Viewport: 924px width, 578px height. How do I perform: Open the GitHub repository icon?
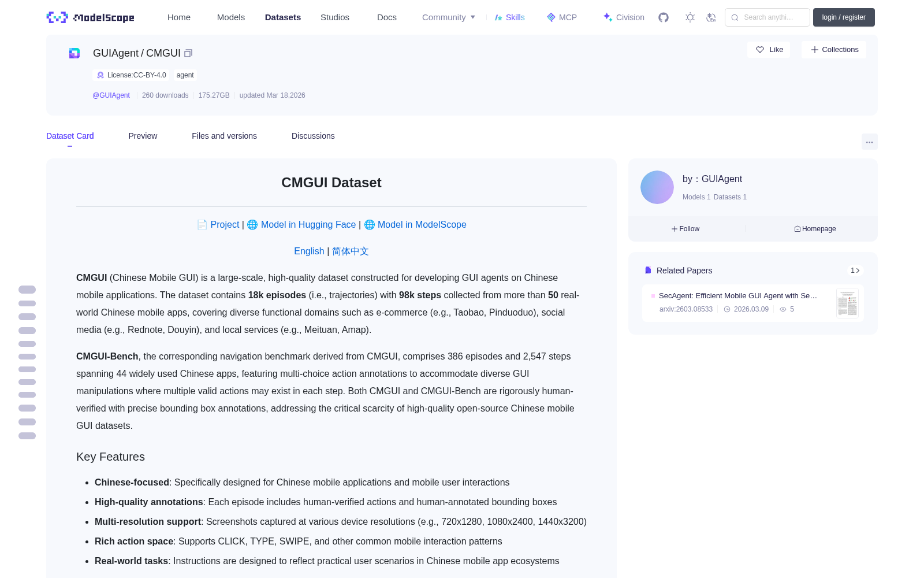664,17
